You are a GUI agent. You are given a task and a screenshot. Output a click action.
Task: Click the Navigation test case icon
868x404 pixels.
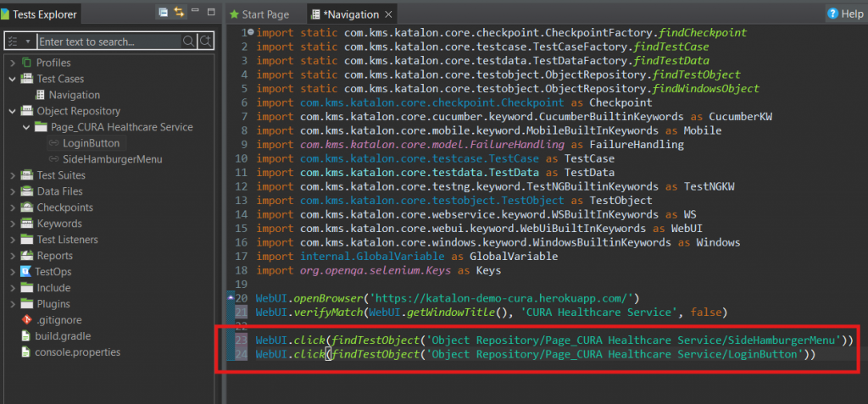pyautogui.click(x=40, y=95)
